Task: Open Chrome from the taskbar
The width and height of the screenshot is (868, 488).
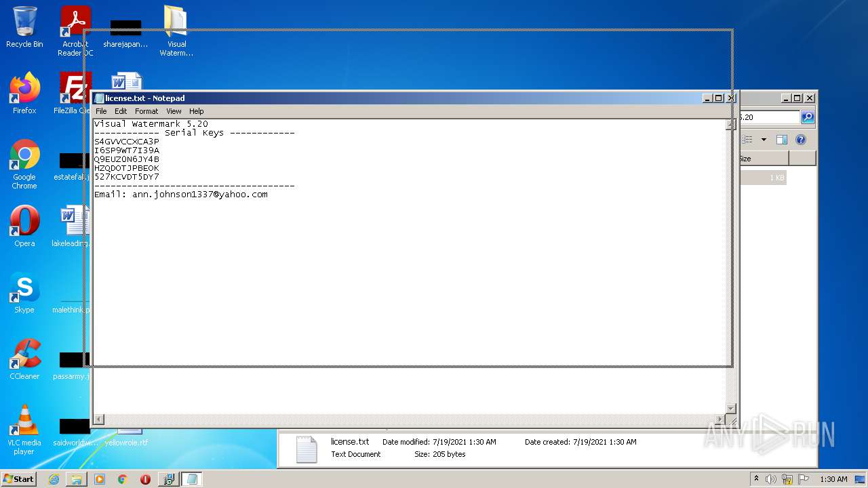Action: (x=123, y=479)
